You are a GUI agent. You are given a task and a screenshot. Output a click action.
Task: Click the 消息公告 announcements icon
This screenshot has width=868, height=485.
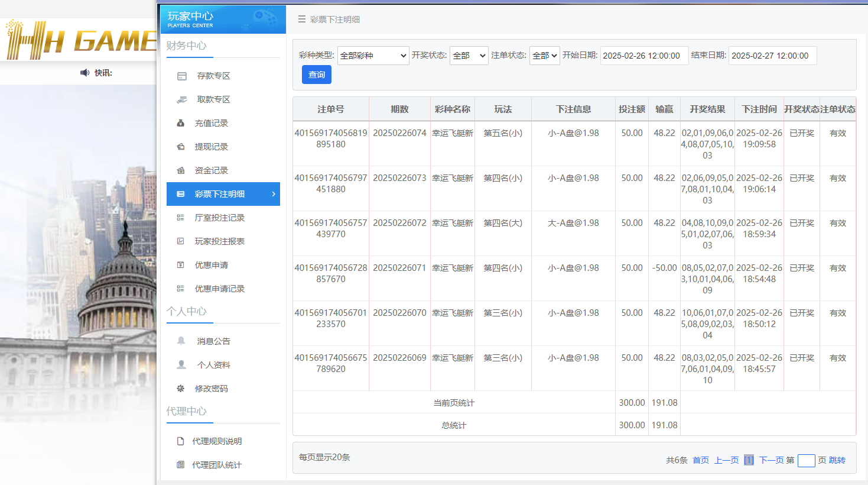[182, 341]
